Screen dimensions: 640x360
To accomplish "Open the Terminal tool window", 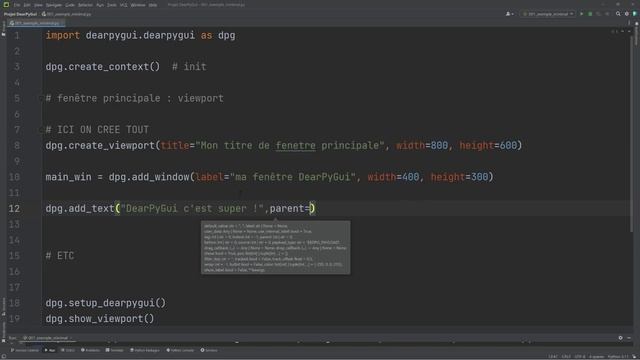I will [115, 350].
